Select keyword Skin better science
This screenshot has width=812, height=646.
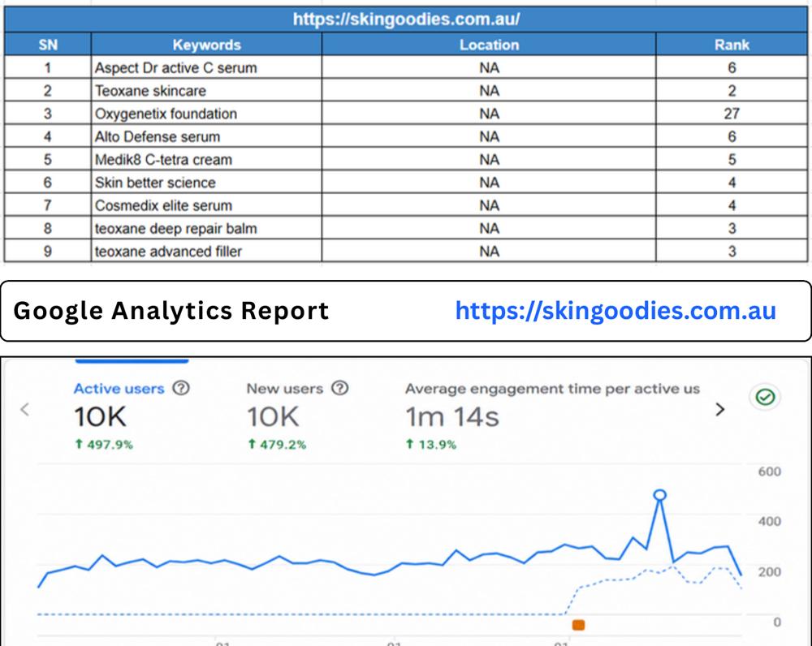[x=155, y=183]
